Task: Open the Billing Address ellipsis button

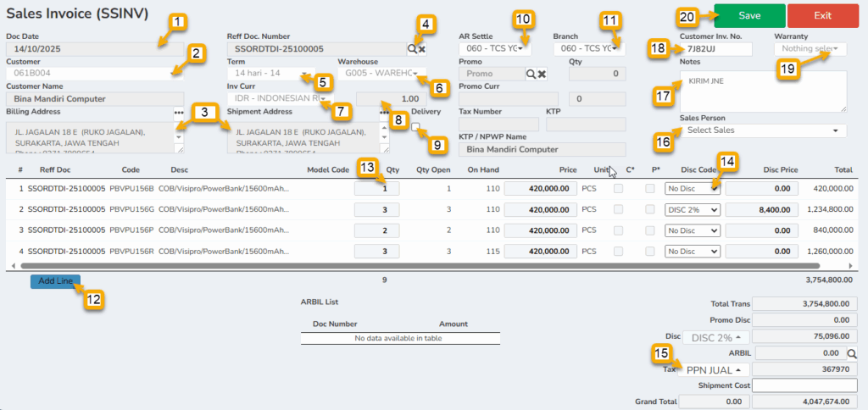Action: [x=178, y=112]
